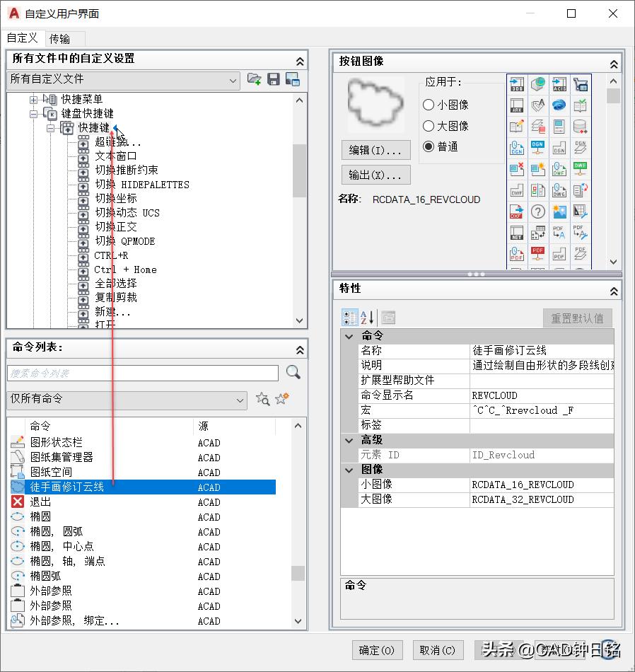The width and height of the screenshot is (635, 672).
Task: Click the 编辑(I) button
Action: tap(375, 149)
